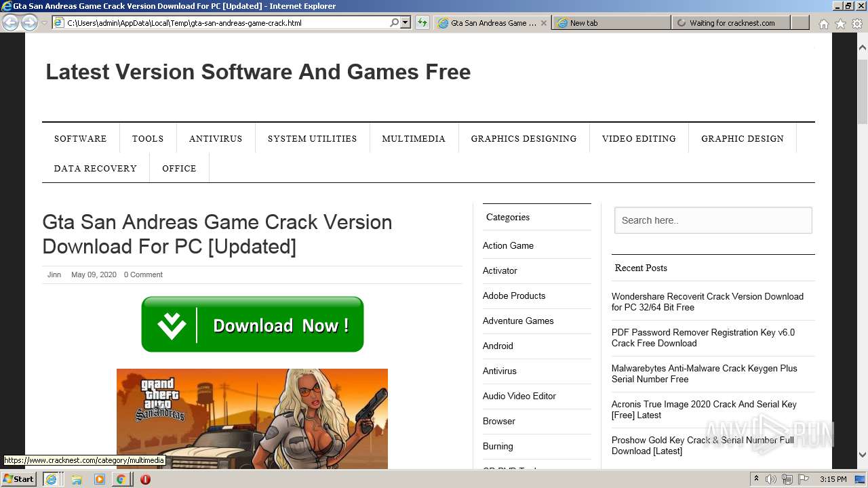This screenshot has height=488, width=868.
Task: Open the recent pages dropdown arrow
Action: 44,22
